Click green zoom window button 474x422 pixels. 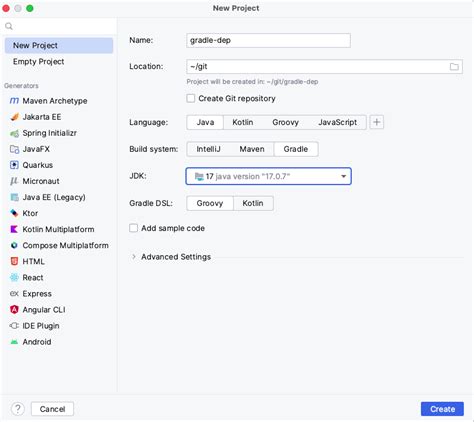pyautogui.click(x=30, y=8)
